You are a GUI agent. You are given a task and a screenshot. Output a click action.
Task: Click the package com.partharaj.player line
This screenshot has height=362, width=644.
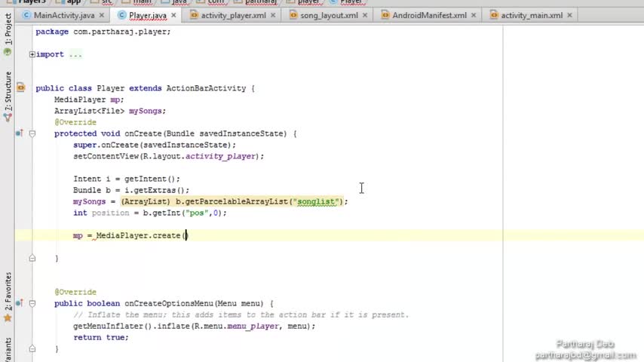103,32
